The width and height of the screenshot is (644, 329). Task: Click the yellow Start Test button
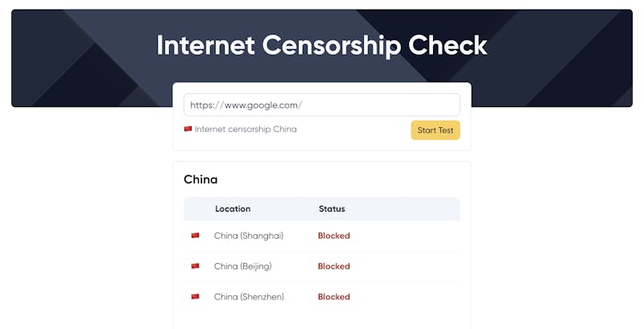coord(436,130)
